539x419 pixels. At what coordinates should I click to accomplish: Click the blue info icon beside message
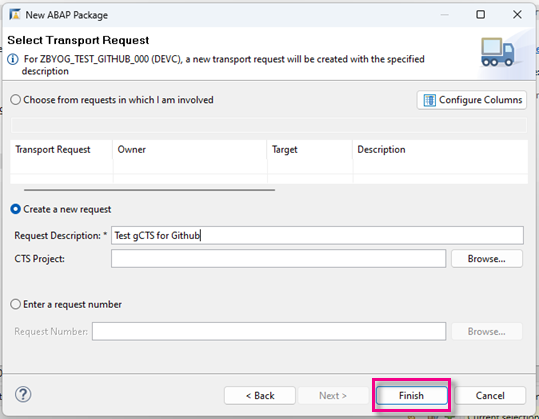tap(13, 59)
